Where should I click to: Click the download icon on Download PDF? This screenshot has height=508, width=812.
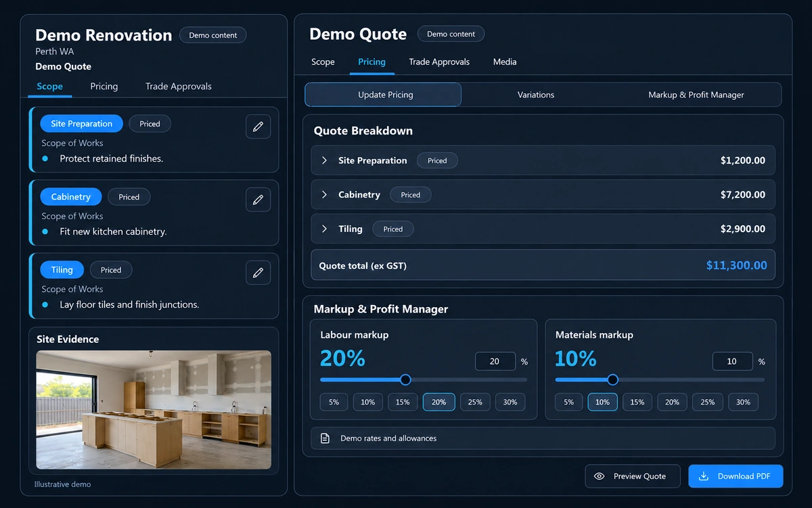(704, 476)
